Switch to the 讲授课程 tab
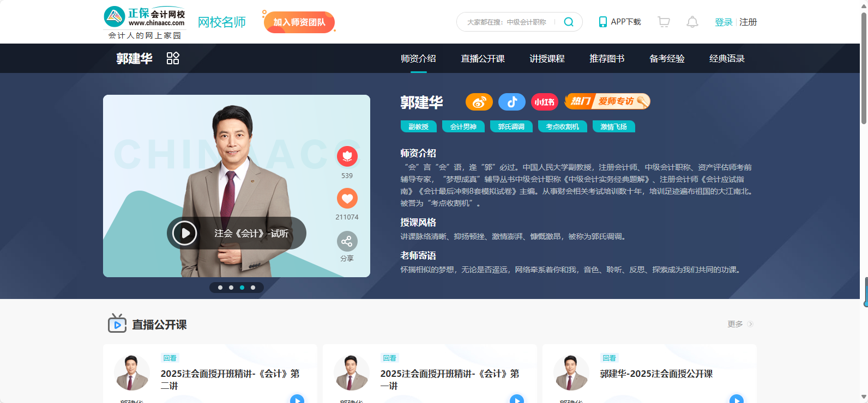The height and width of the screenshot is (403, 868). pos(547,58)
